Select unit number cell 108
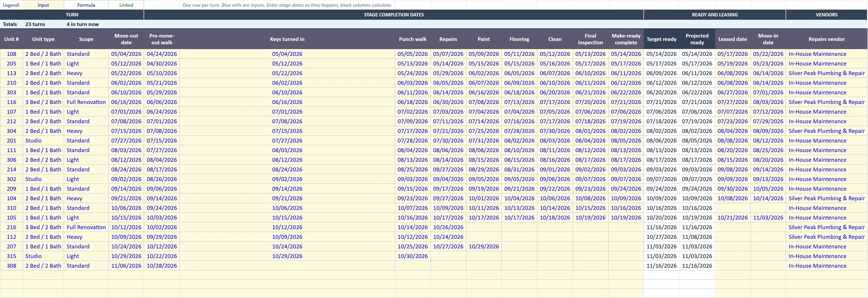The image size is (868, 298). [12, 54]
